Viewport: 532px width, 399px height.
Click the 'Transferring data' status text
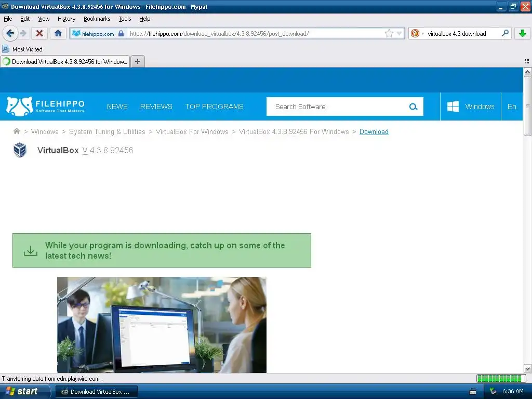52,379
